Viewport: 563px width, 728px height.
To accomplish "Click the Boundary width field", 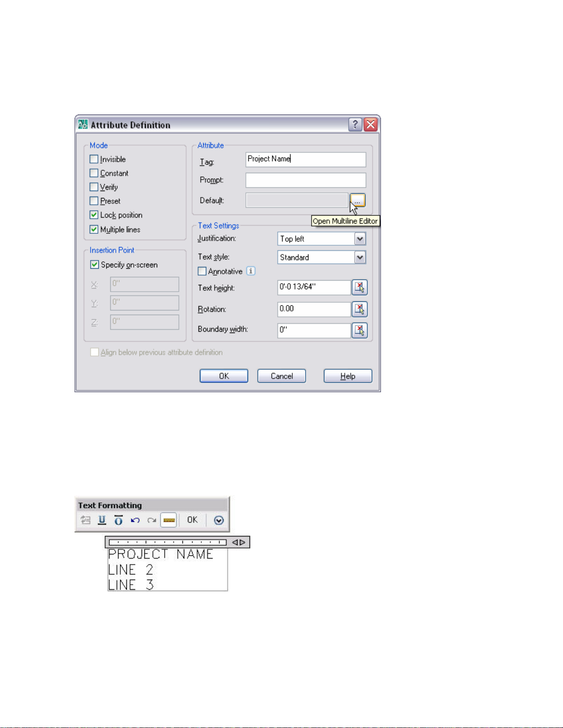I will click(x=314, y=330).
